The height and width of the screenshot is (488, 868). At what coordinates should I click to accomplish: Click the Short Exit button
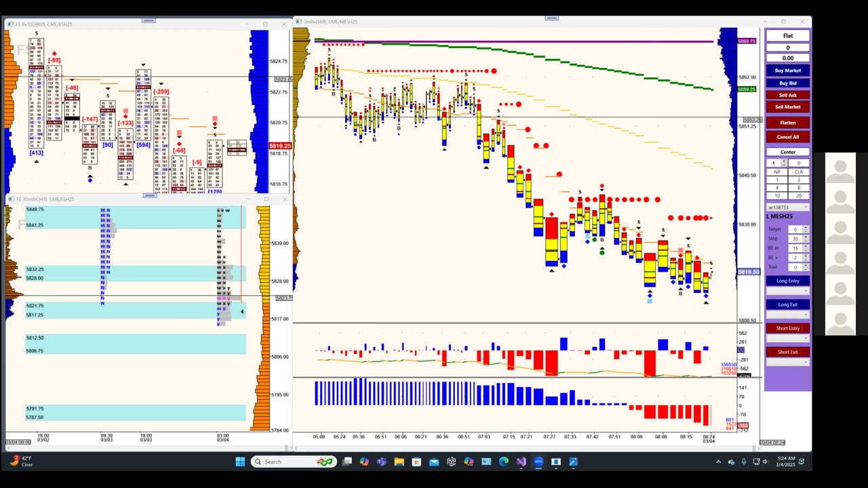(x=787, y=352)
